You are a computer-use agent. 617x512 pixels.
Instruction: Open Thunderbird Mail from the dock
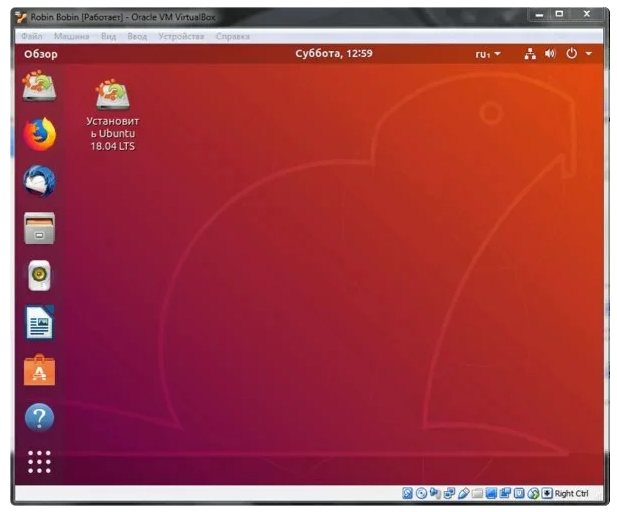[x=39, y=181]
